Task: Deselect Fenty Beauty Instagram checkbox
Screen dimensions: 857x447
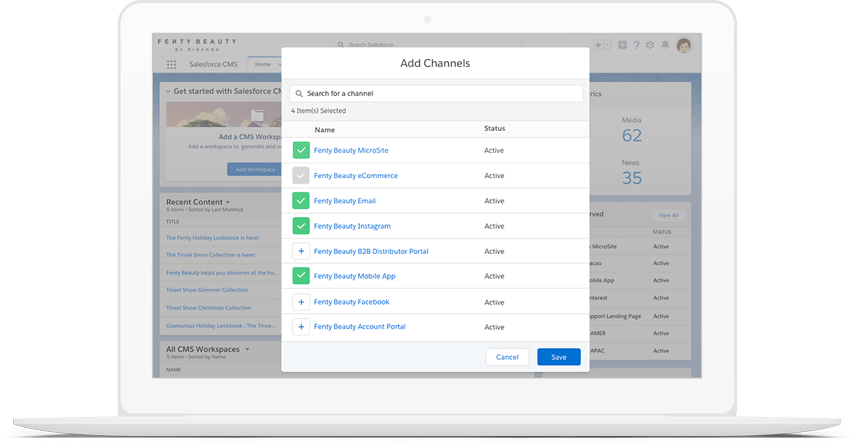Action: [301, 226]
